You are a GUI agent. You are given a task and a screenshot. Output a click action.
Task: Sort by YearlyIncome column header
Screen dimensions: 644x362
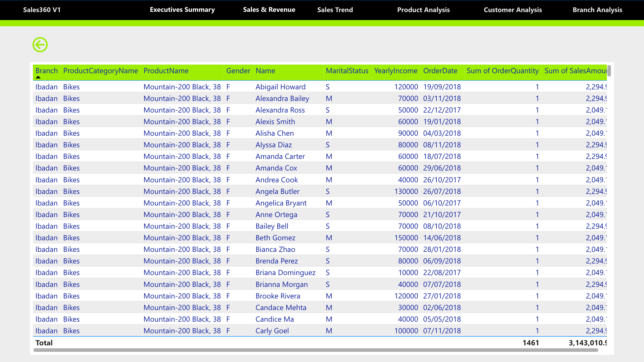[395, 71]
